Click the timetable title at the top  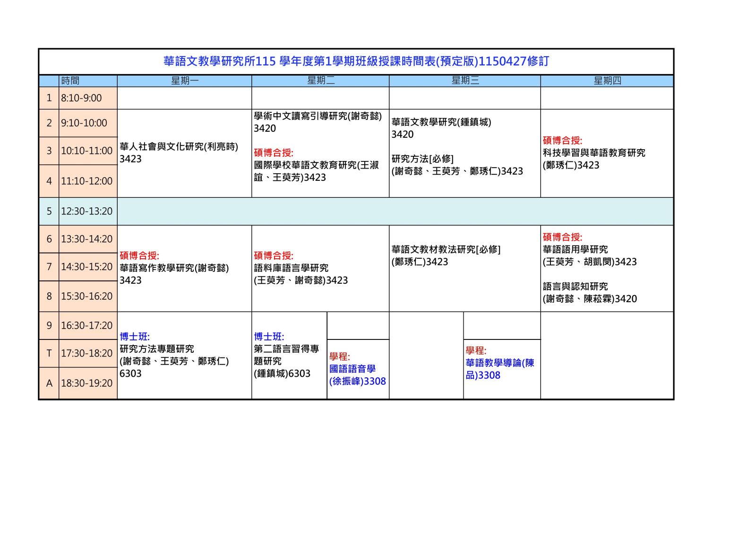click(356, 61)
